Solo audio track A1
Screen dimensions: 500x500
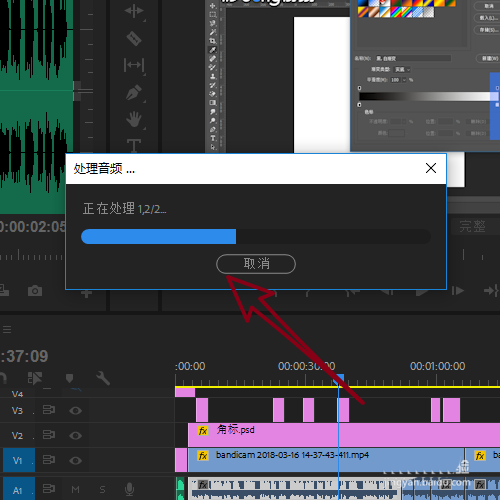[x=102, y=489]
